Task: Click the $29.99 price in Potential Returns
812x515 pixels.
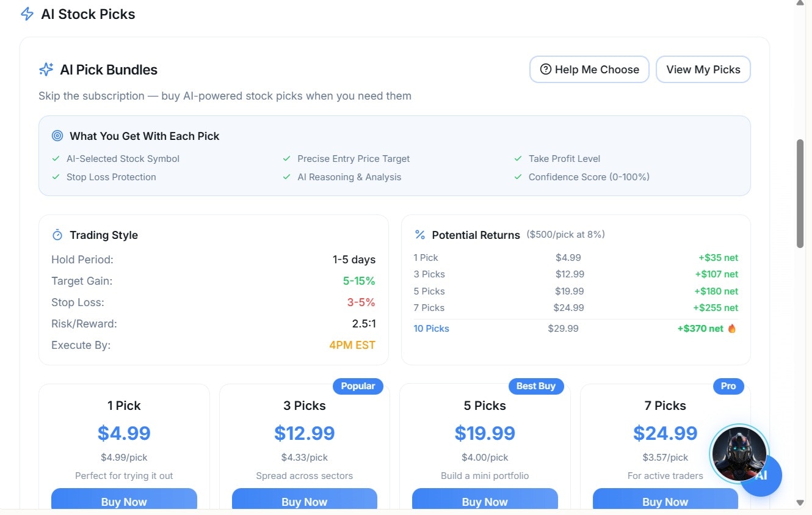Action: 563,329
